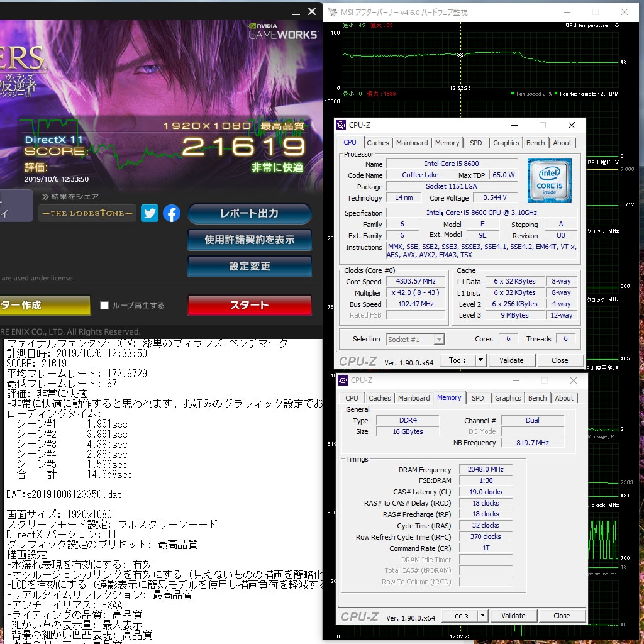Click the DAT:s20191006123350.dat line

64,494
